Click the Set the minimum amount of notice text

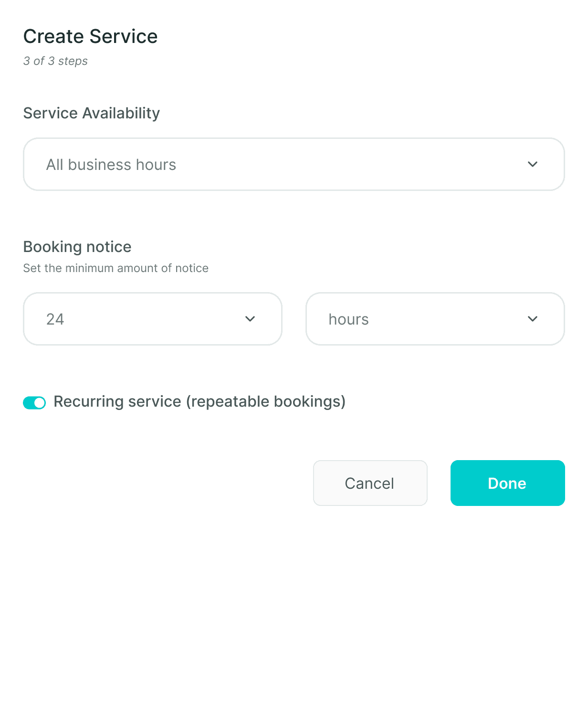[x=116, y=268]
